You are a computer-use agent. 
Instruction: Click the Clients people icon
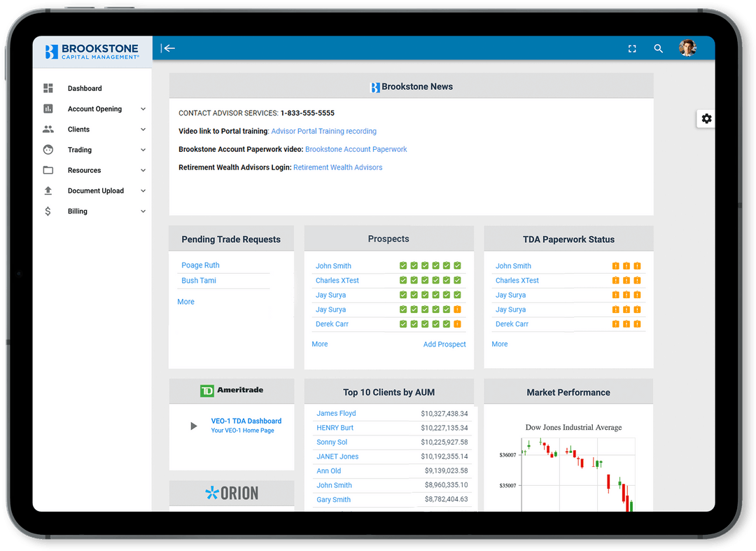[49, 129]
